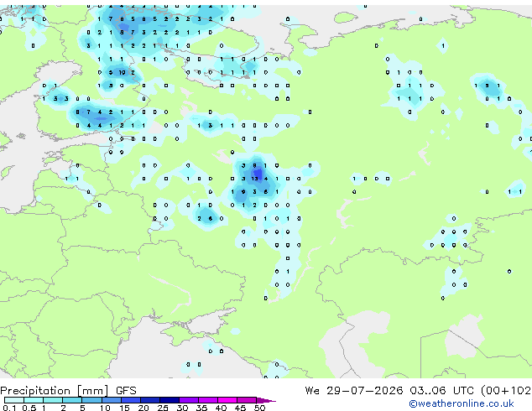Pick the 15–20 mm legend swatch
This screenshot has width=532, height=411.
point(131,400)
